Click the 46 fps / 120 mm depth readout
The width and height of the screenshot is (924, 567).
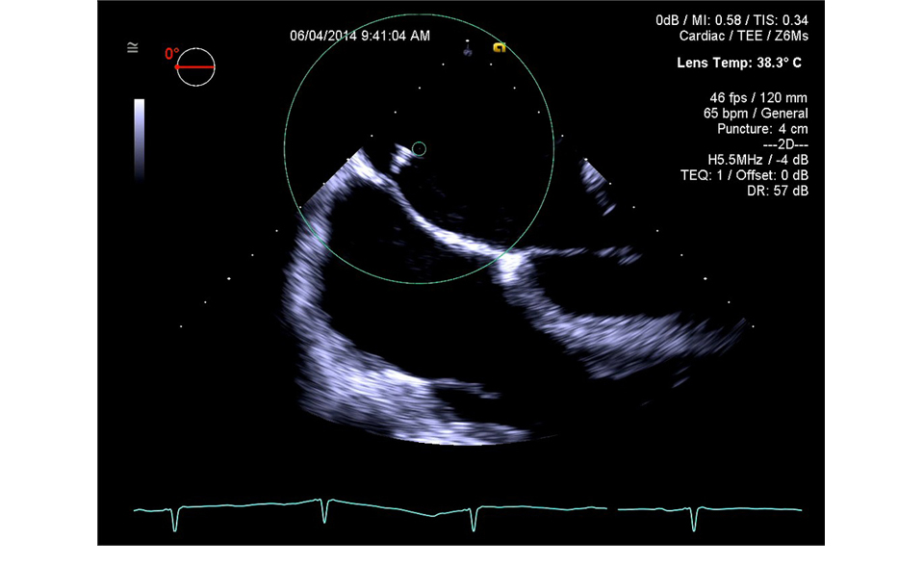(x=757, y=98)
